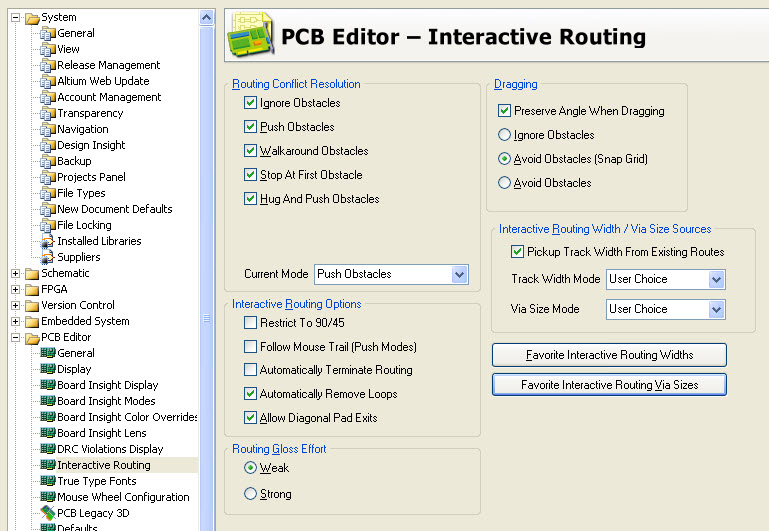This screenshot has width=769, height=531.
Task: Open PCB Legacy 3D icon in tree
Action: click(48, 513)
